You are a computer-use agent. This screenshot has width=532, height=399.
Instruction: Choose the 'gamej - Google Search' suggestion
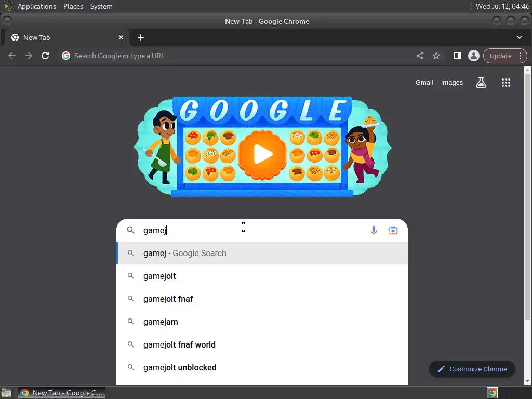pyautogui.click(x=262, y=253)
